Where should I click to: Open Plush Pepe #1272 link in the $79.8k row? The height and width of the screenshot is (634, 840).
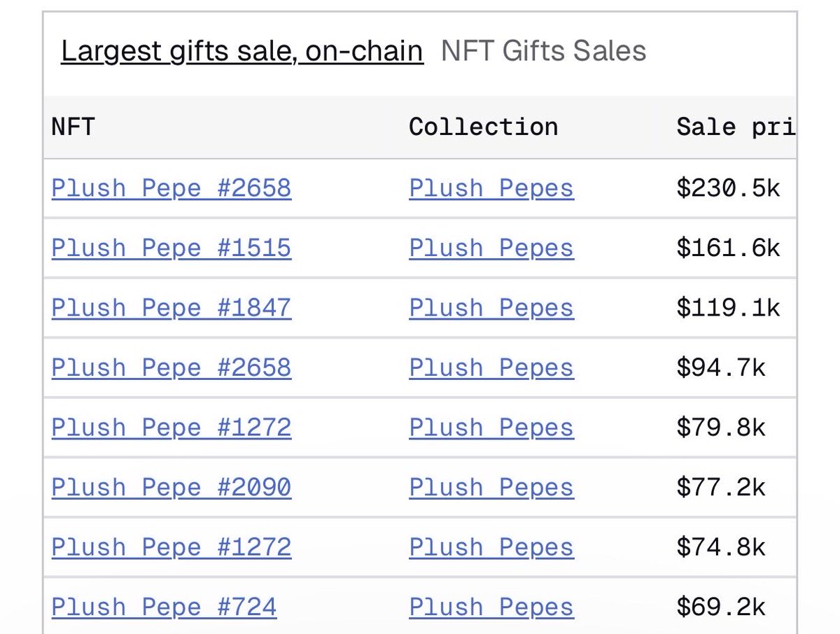[x=171, y=428]
